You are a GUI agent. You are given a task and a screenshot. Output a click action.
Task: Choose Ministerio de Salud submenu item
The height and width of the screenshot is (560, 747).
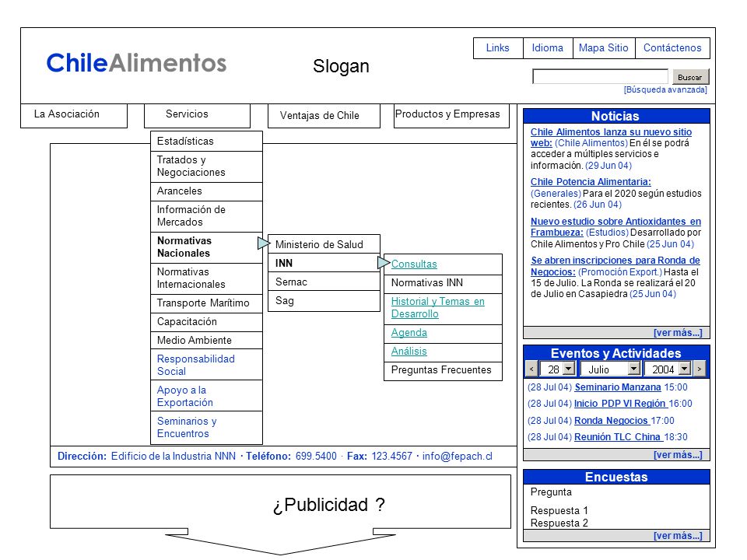click(324, 244)
